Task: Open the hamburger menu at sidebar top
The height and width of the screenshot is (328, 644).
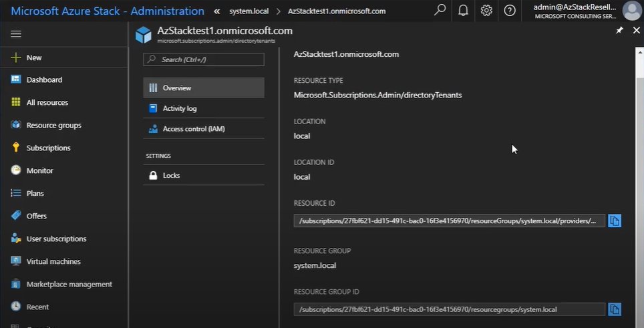Action: [x=16, y=34]
